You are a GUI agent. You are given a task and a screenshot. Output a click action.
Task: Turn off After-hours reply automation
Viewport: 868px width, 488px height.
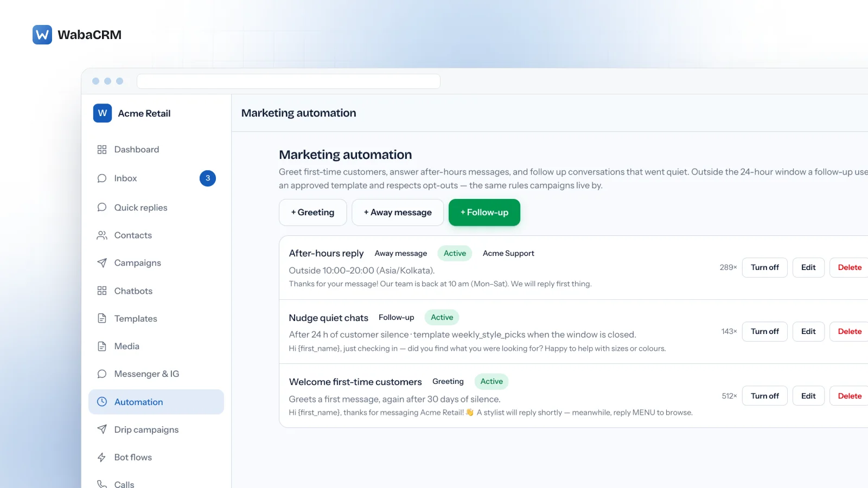click(x=765, y=267)
